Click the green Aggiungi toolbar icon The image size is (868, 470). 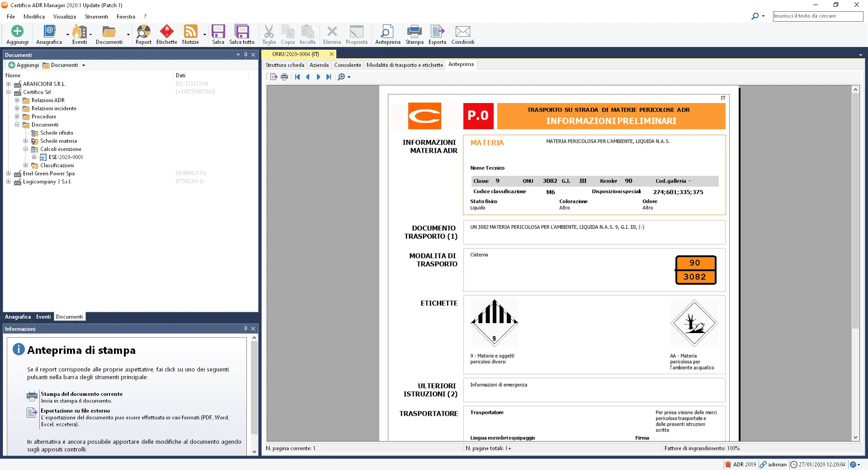point(17,32)
